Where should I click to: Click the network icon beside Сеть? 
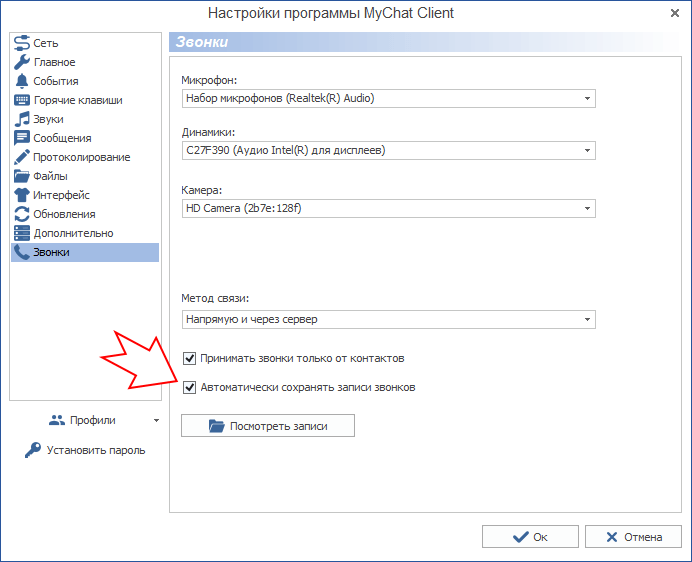(x=22, y=43)
